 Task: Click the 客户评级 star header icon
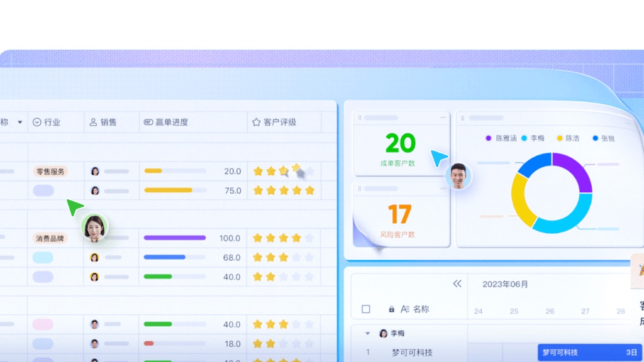point(256,122)
